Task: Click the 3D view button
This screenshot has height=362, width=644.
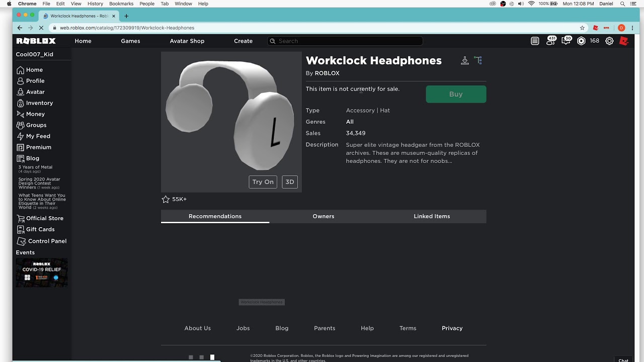Action: [290, 182]
